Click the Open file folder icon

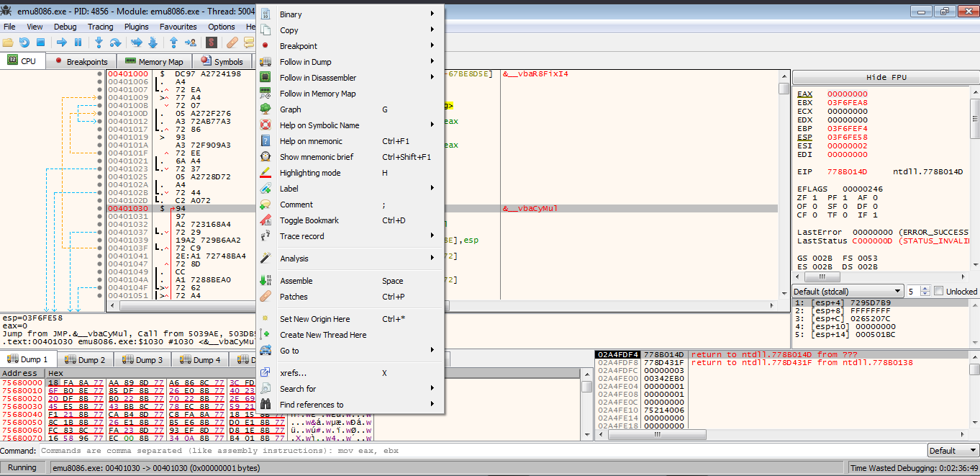[8, 42]
